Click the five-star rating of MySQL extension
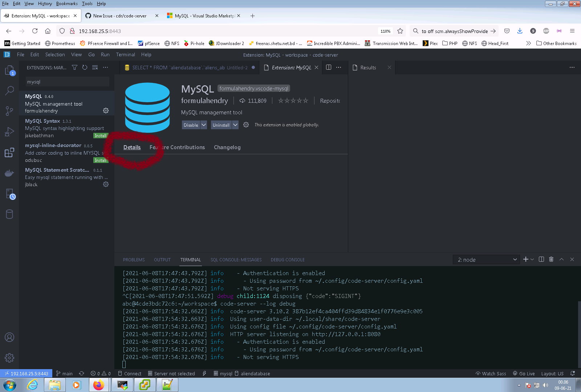 pyautogui.click(x=293, y=101)
